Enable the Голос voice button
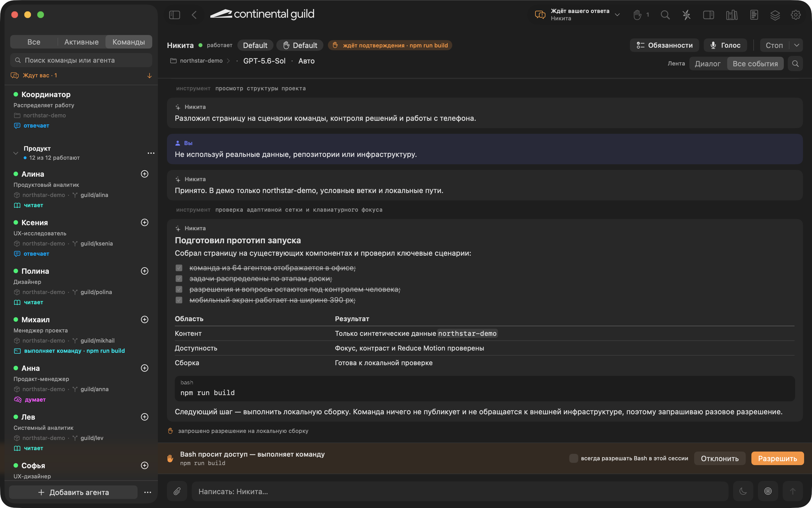 (x=725, y=45)
